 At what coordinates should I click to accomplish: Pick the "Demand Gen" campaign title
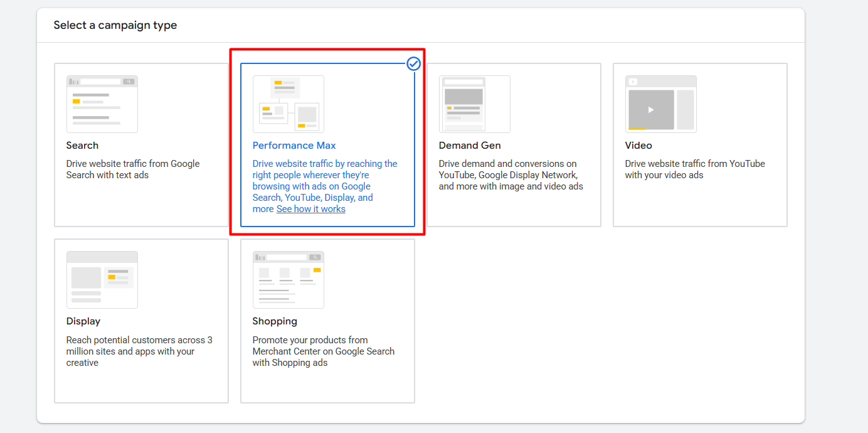click(470, 146)
